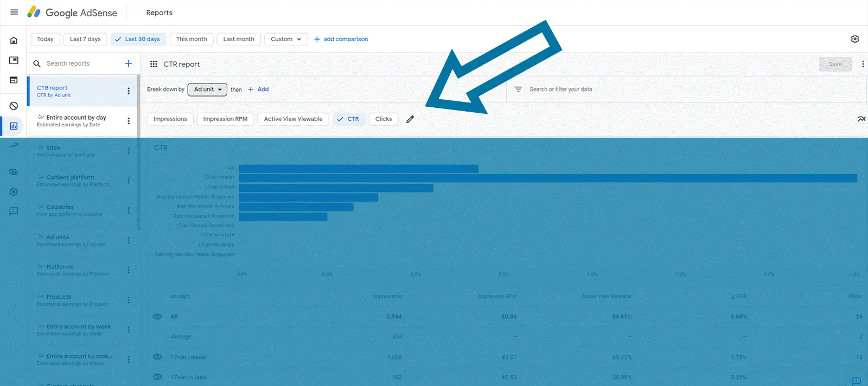Toggle the Clicks metric chip
868x386 pixels.
tap(384, 119)
